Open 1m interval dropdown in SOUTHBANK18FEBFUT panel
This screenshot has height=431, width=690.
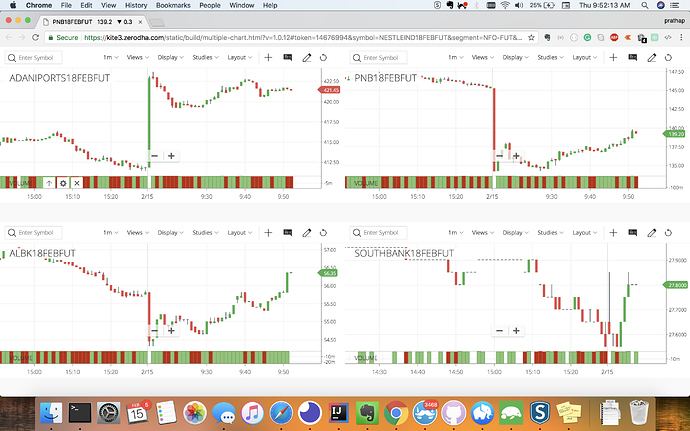click(455, 232)
